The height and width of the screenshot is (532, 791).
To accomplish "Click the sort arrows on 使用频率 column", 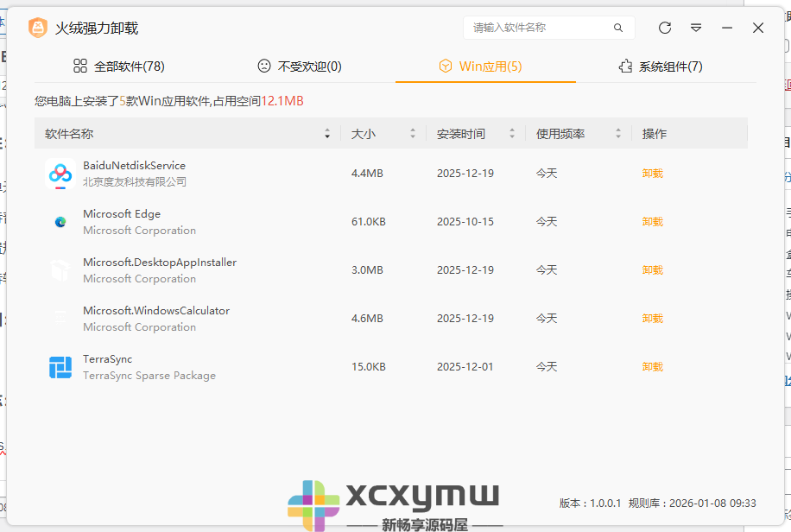I will click(x=618, y=132).
